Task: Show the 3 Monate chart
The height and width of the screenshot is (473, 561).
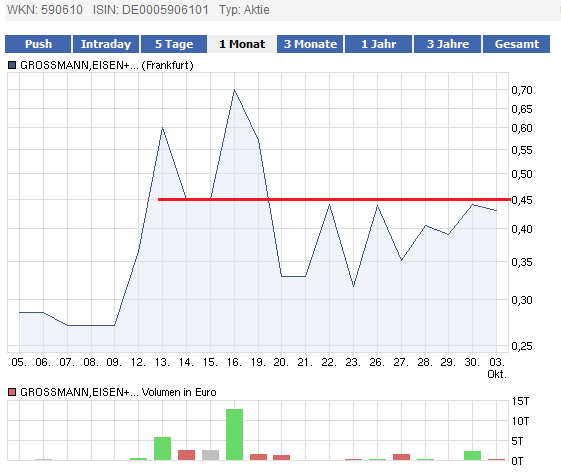Action: click(x=310, y=44)
